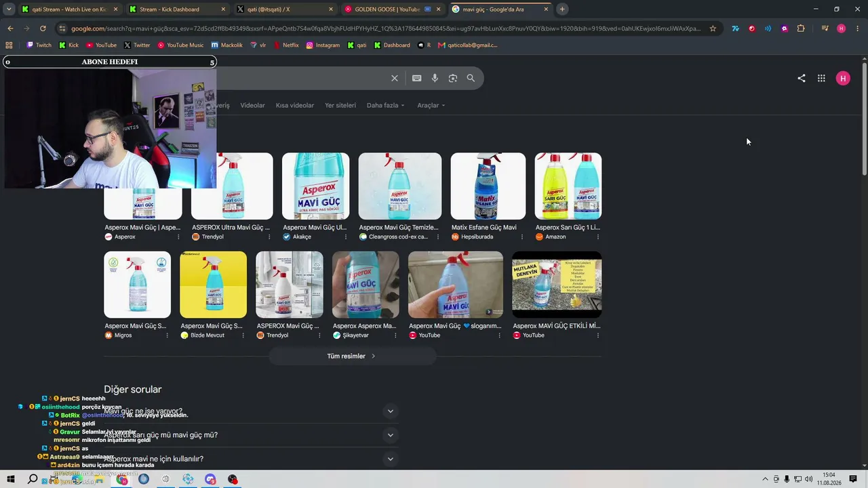The image size is (868, 488).
Task: Open options for Trendyol ASPEROX Ultra Mavi Güç result
Action: (x=269, y=237)
